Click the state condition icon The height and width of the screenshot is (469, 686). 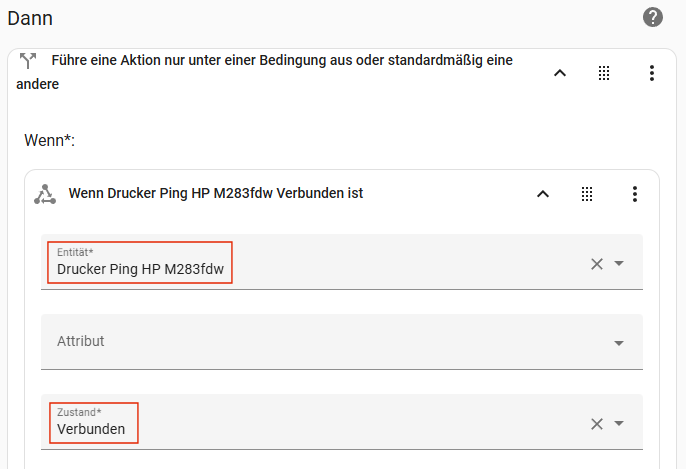(x=44, y=194)
